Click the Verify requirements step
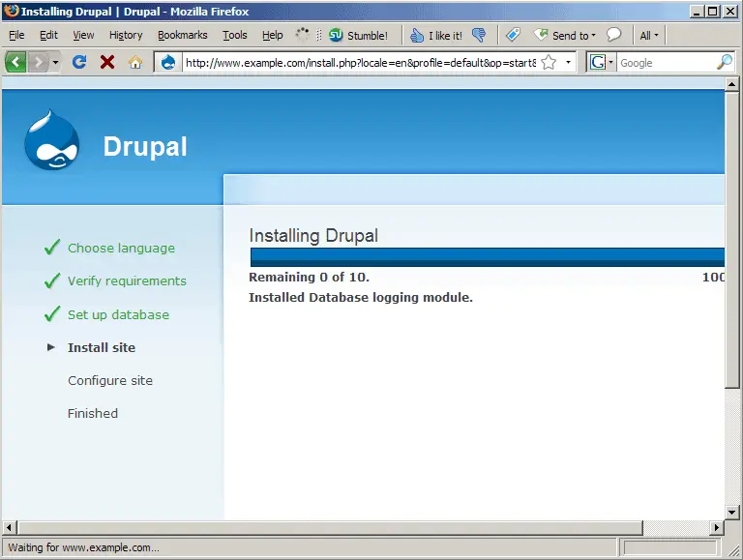The height and width of the screenshot is (560, 743). tap(127, 280)
